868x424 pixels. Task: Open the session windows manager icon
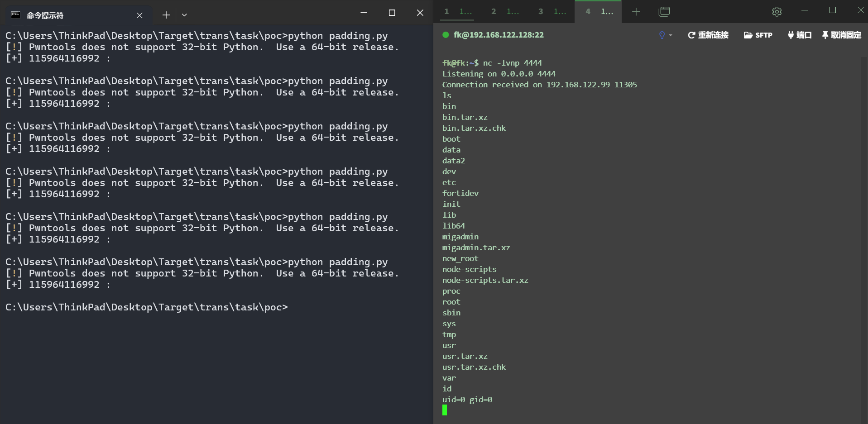664,12
